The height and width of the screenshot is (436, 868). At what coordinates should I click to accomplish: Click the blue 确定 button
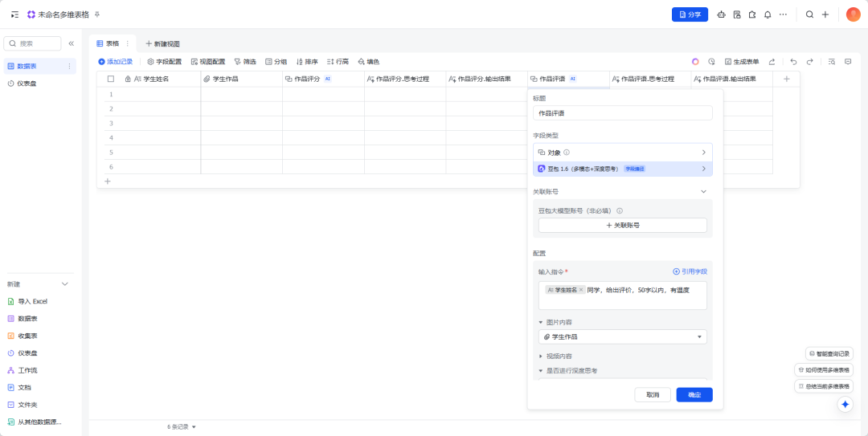click(694, 394)
